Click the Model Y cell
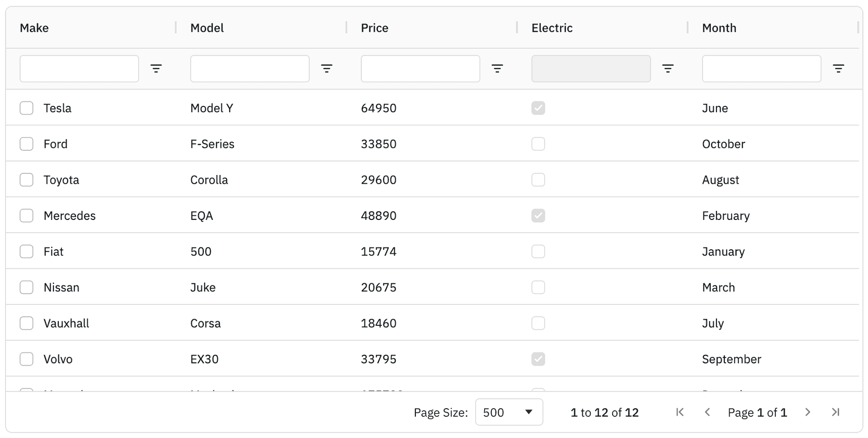868x438 pixels. [212, 108]
